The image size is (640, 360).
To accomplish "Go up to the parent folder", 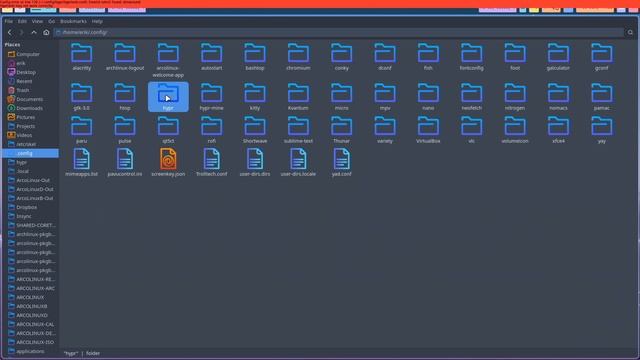I will 34,32.
